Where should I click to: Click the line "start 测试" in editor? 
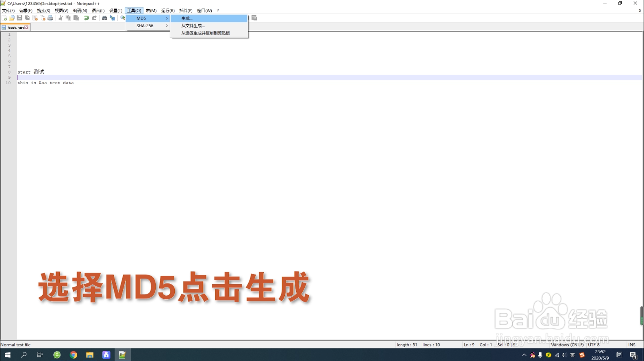coord(31,72)
